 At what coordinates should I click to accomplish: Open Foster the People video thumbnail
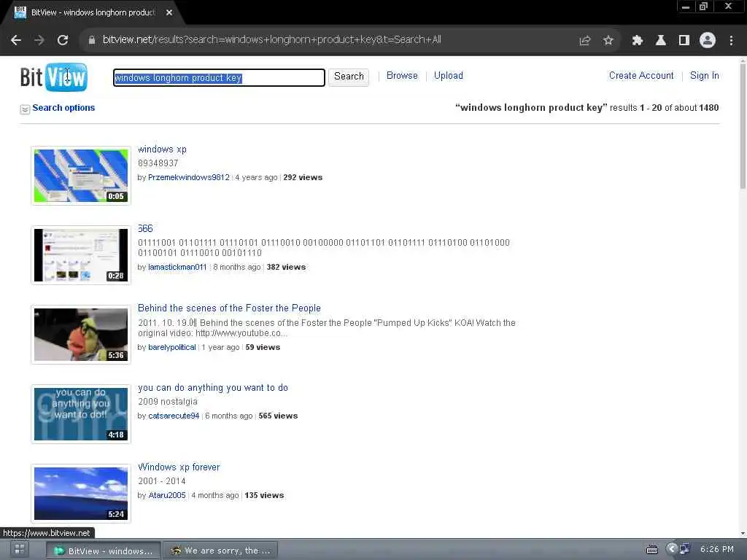pyautogui.click(x=81, y=335)
